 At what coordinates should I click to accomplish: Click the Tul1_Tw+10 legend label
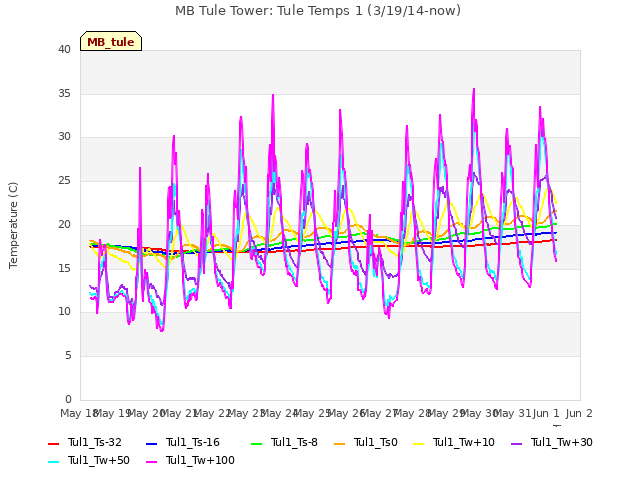point(464,442)
